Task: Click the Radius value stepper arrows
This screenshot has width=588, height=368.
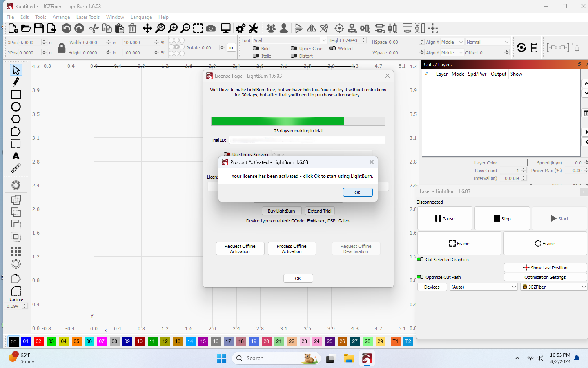Action: click(x=24, y=306)
